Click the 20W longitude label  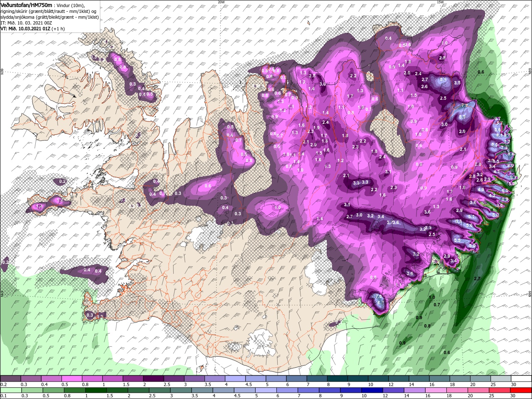click(x=221, y=2)
